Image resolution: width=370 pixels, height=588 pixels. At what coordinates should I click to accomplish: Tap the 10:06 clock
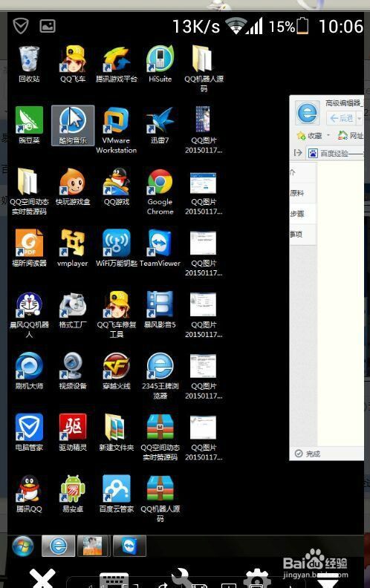click(x=341, y=26)
